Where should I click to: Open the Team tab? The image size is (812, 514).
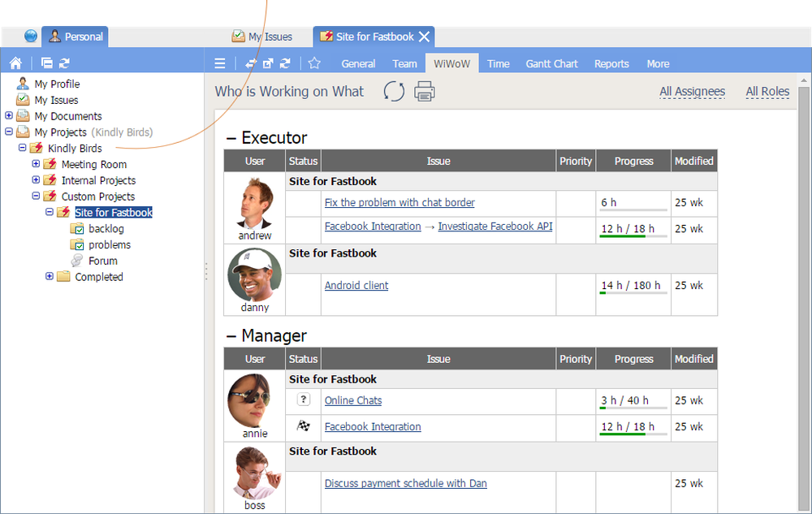[404, 63]
